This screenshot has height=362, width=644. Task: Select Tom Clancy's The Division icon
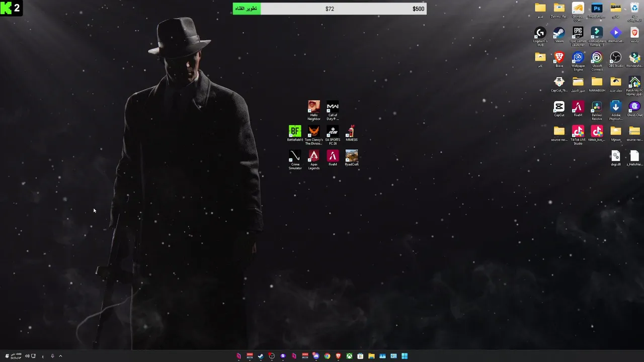point(314,135)
